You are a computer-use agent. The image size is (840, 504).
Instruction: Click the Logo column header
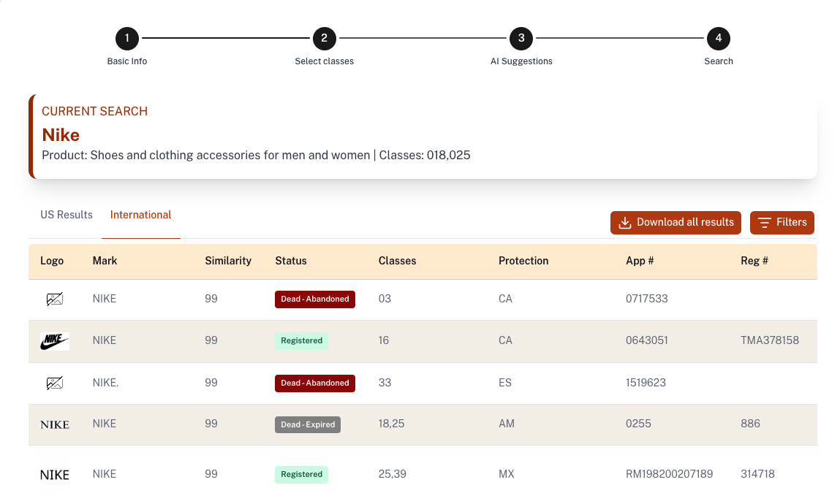coord(52,261)
